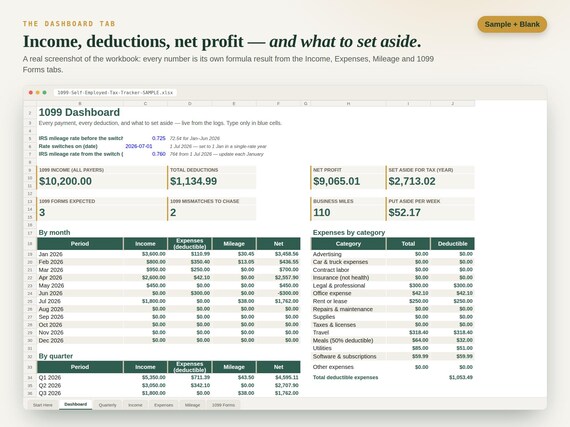The image size is (570, 427).
Task: Select the Rent or lease row
Action: click(393, 301)
